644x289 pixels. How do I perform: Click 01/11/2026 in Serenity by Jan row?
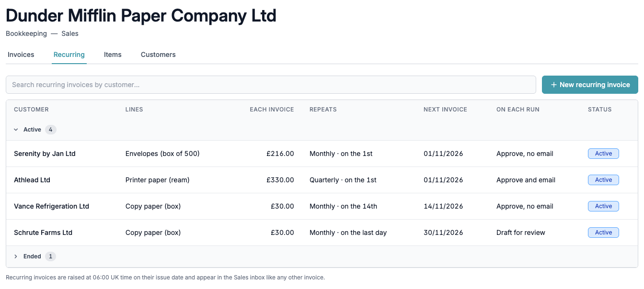[443, 154]
